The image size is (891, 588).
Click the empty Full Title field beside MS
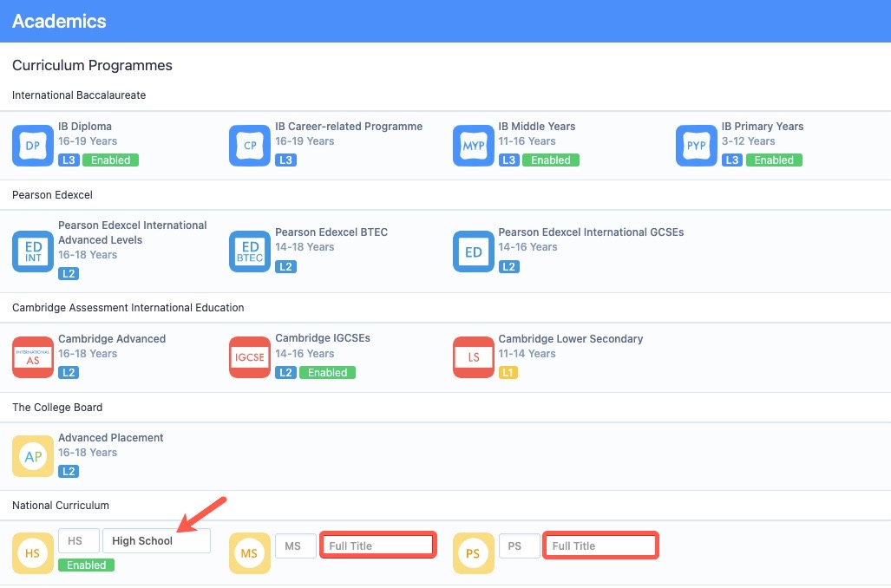coord(377,545)
